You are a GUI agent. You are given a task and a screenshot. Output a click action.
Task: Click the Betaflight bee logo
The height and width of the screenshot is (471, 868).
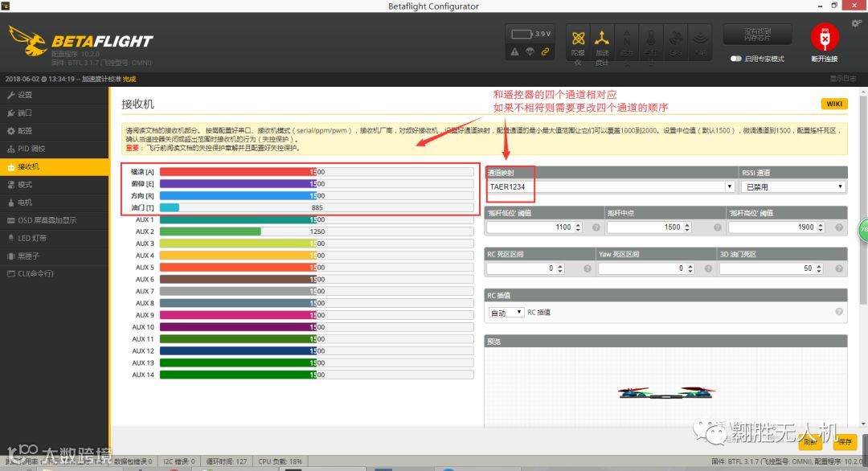27,40
